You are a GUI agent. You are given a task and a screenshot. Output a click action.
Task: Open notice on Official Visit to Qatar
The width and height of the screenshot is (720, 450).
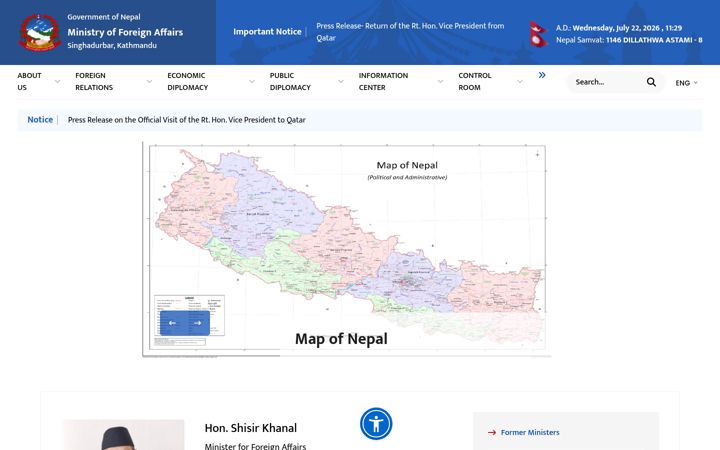point(186,120)
